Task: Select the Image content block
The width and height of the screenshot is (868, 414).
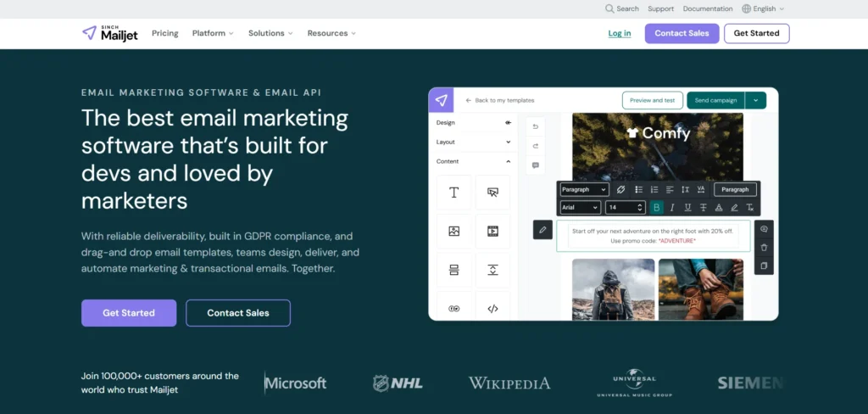Action: click(x=454, y=231)
